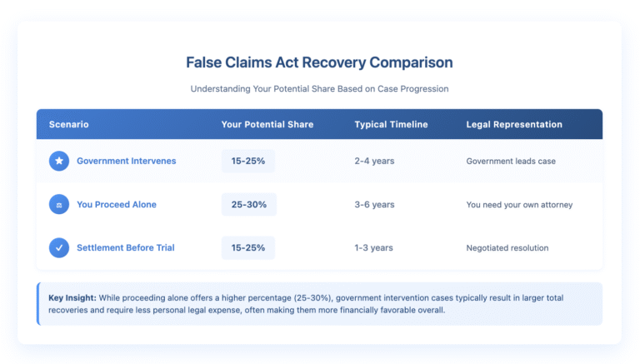This screenshot has height=364, width=640.
Task: Click the 1-3 years timeline cell
Action: [x=374, y=247]
